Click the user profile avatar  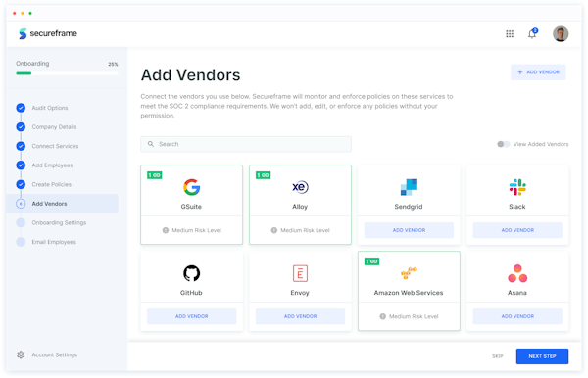point(561,33)
